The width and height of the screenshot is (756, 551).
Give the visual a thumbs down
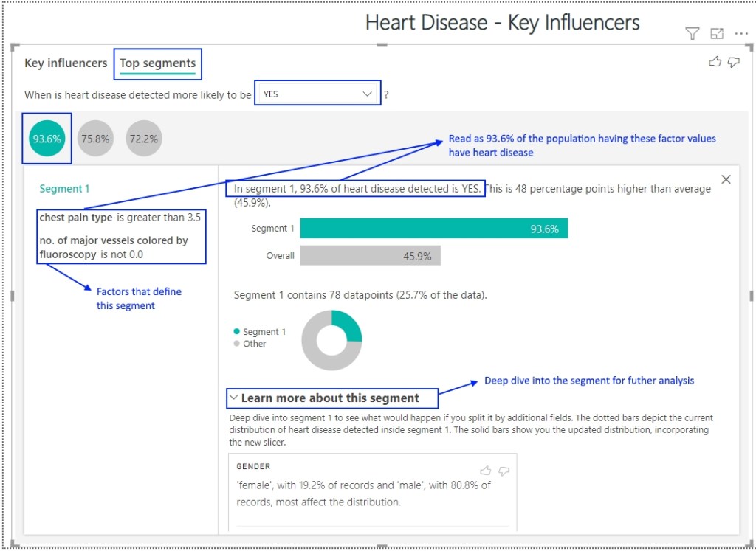(x=733, y=63)
